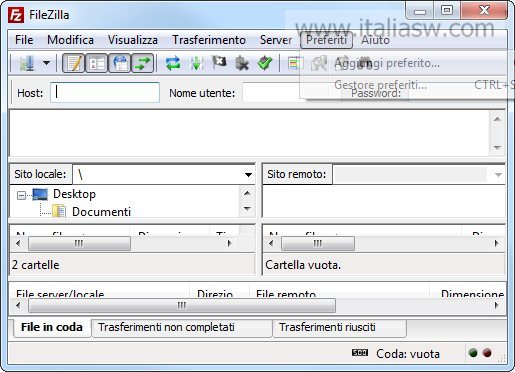Screen dimensions: 515x372
Task: Click right arrow of transfer queue scrollbar
Action: (497, 305)
